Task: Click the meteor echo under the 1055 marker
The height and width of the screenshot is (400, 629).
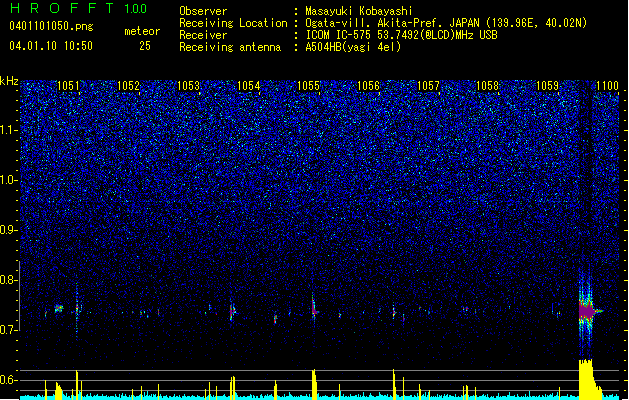Action: [314, 308]
